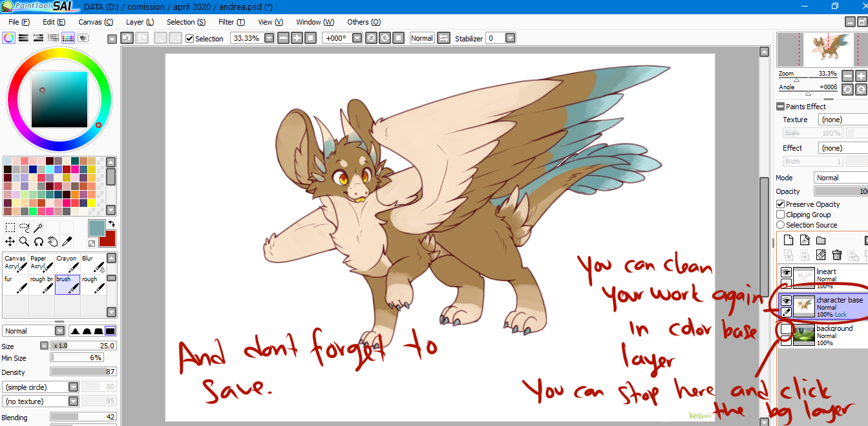The width and height of the screenshot is (868, 426).
Task: Hide the lineart layer via eye icon
Action: pyautogui.click(x=786, y=273)
